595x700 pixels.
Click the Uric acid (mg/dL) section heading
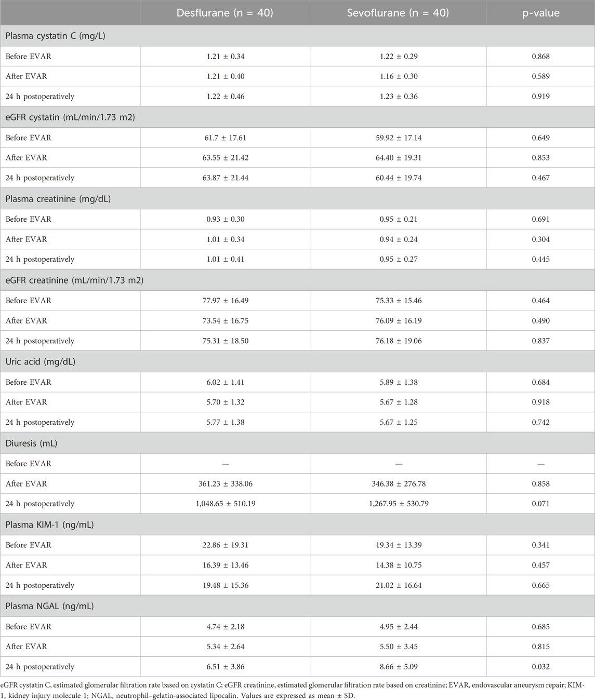(x=41, y=362)
